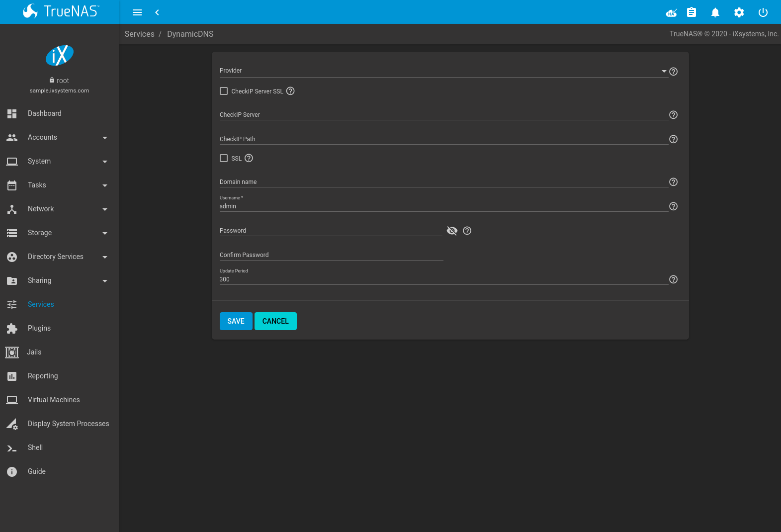
Task: Click the Username field with admin
Action: [443, 206]
